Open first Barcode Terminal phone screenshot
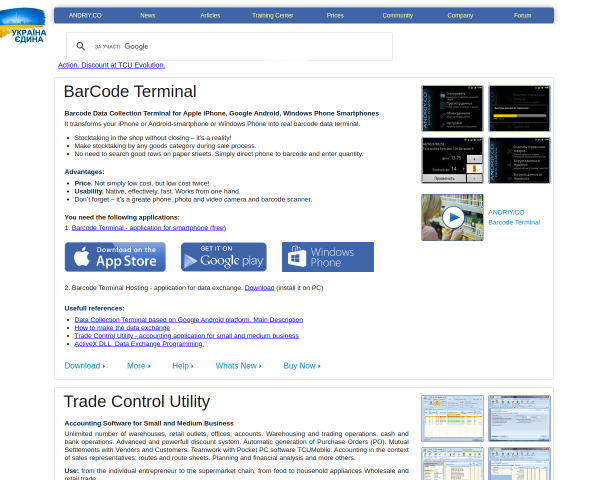 pyautogui.click(x=453, y=108)
